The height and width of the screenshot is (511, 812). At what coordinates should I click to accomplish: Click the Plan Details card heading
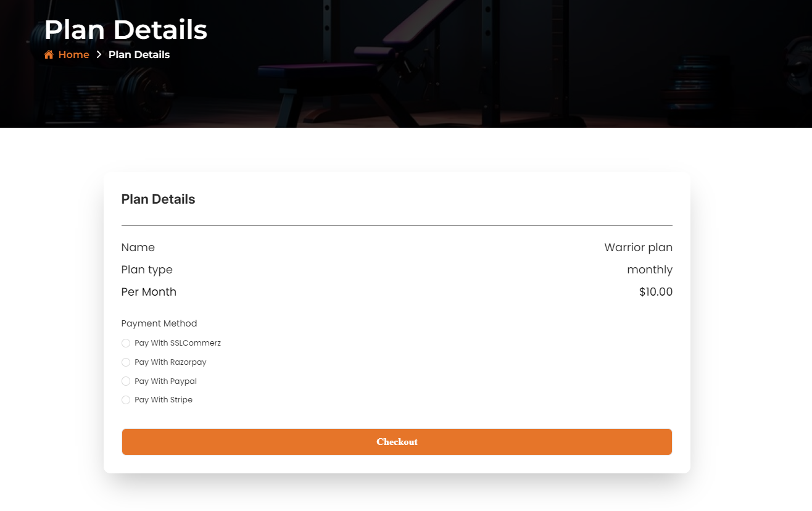158,199
